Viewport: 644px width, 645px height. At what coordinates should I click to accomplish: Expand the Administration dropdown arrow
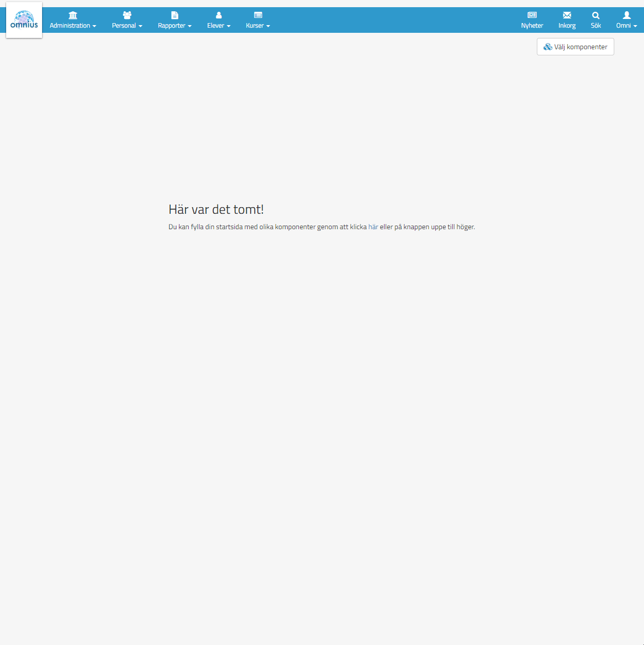(94, 26)
